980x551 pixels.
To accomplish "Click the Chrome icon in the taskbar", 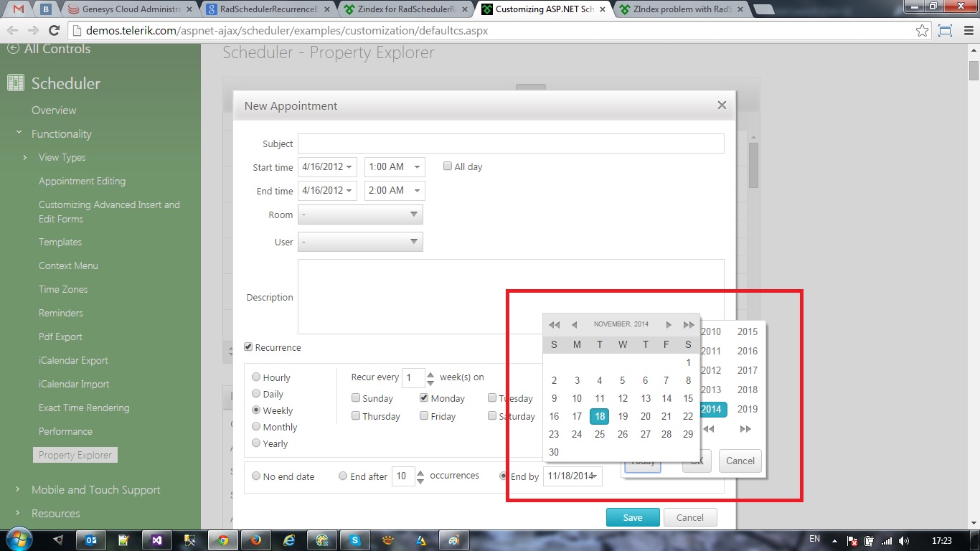I will (x=223, y=540).
